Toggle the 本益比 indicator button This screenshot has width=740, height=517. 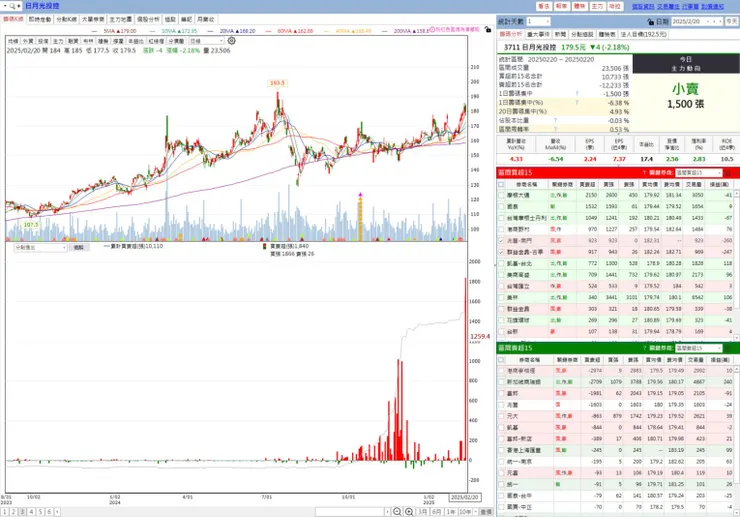[135, 41]
